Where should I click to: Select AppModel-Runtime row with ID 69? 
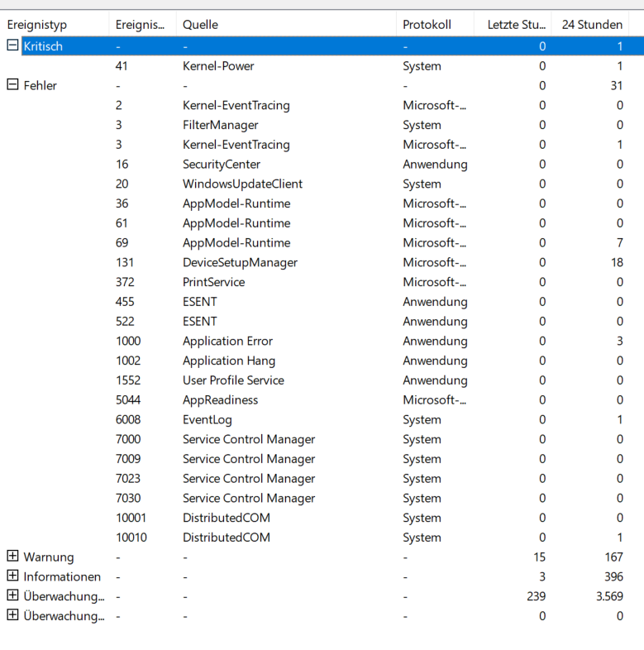(x=322, y=242)
